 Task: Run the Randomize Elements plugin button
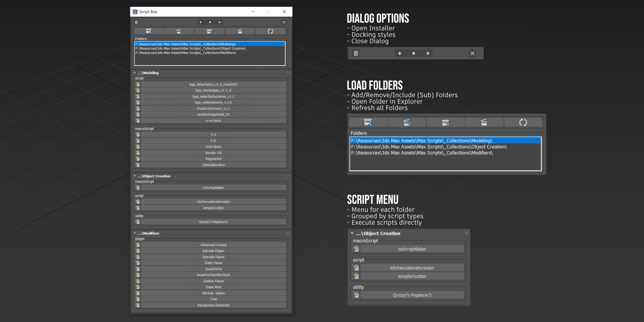pos(213,305)
